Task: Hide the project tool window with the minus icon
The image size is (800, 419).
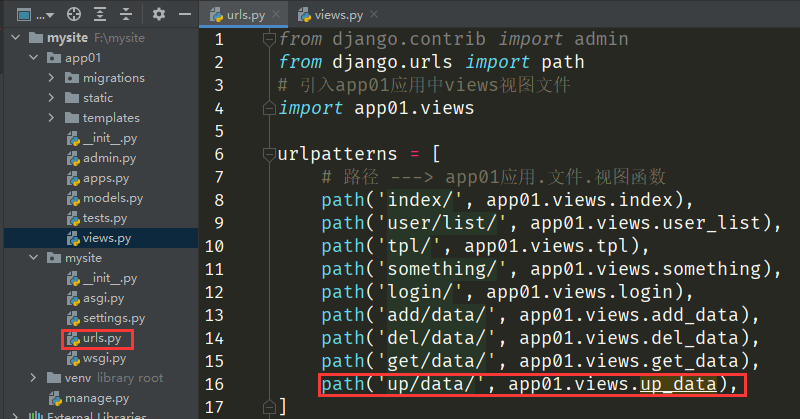Action: 185,15
